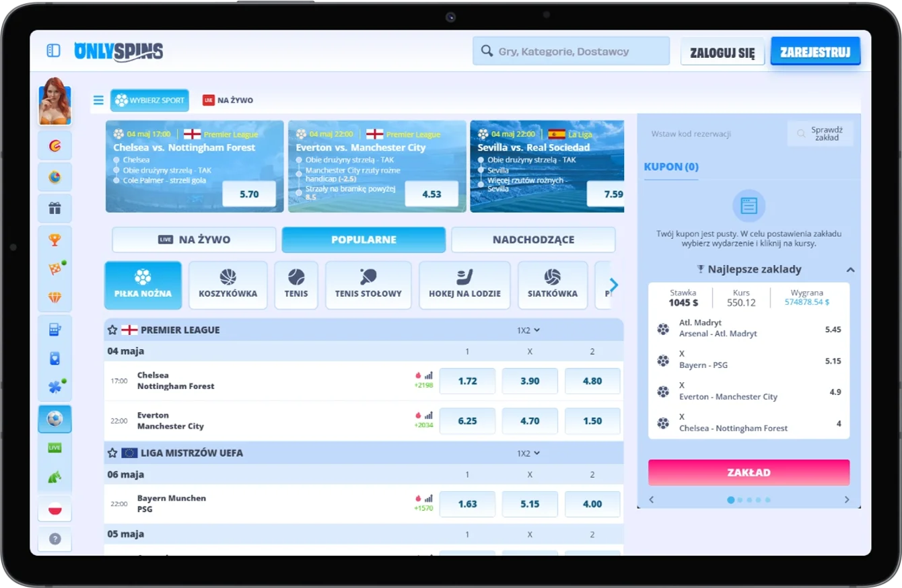Open the playing card casino icon
Image resolution: width=902 pixels, height=588 pixels.
[x=55, y=359]
